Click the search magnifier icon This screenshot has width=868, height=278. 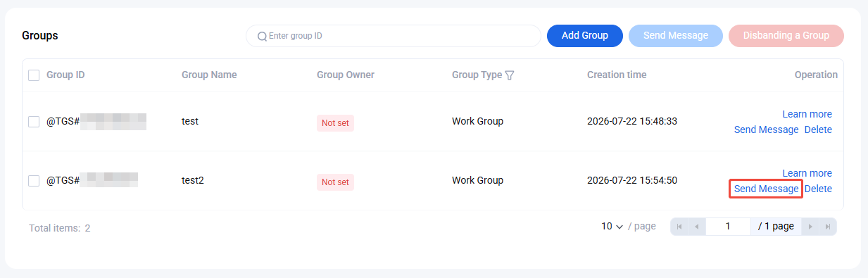262,36
